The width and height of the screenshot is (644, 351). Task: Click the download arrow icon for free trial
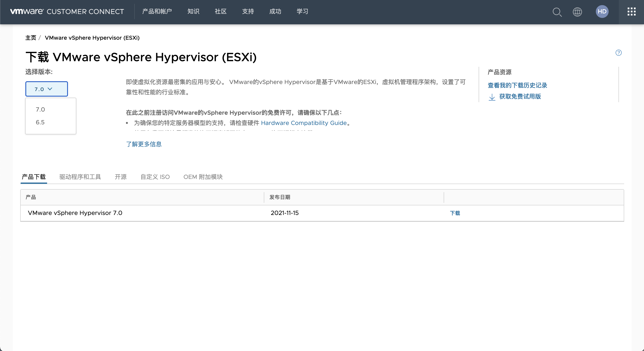pos(492,97)
